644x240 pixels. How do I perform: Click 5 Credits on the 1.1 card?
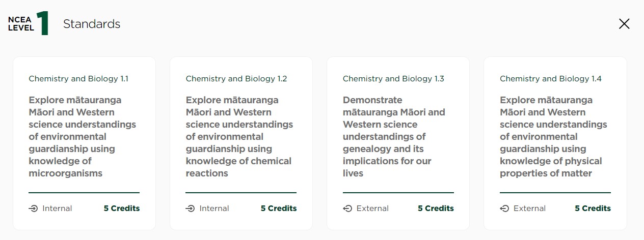[122, 208]
